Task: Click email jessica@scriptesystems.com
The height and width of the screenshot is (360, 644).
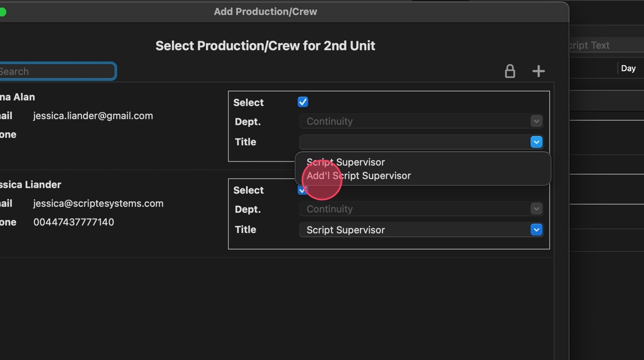Action: (98, 204)
